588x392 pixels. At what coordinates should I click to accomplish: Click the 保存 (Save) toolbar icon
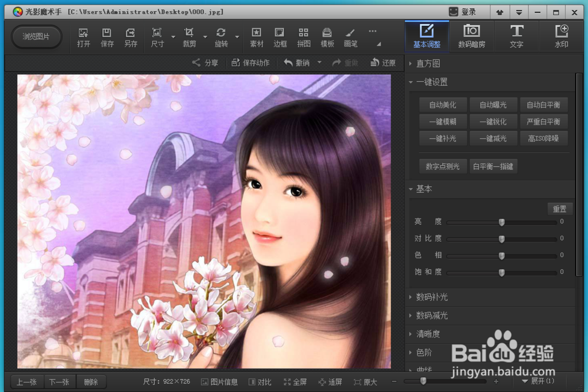[x=107, y=37]
